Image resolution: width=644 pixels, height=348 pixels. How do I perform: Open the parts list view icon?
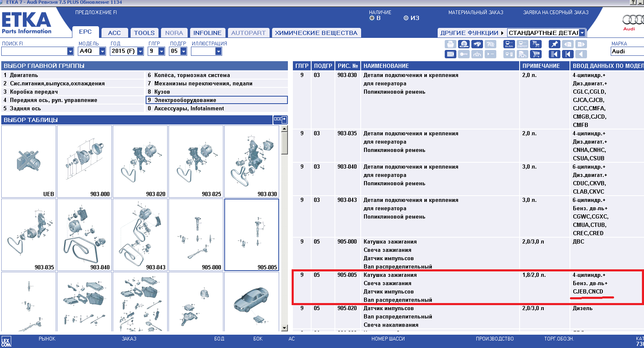(x=451, y=54)
